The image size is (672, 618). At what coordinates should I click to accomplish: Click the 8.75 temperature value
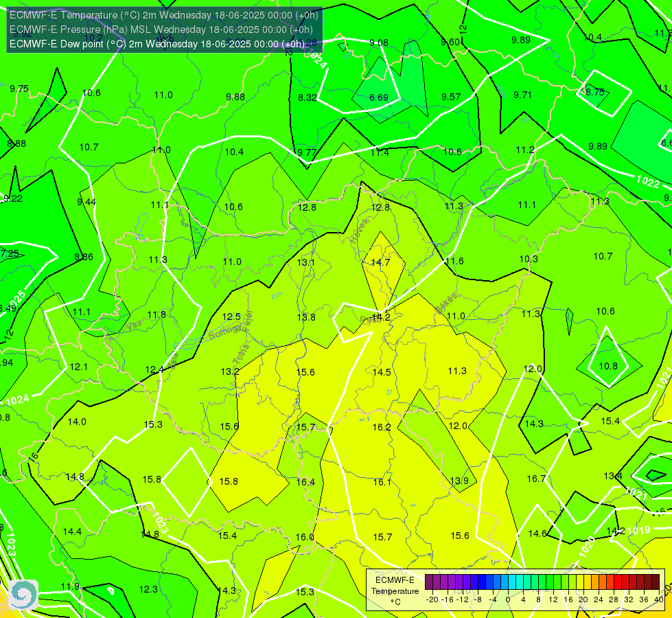595,92
